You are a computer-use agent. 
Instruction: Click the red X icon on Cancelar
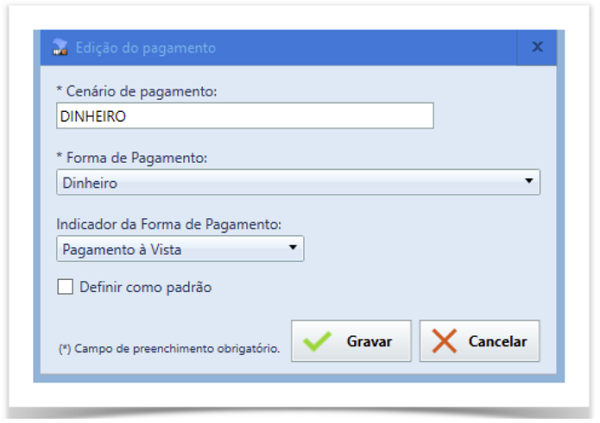445,341
